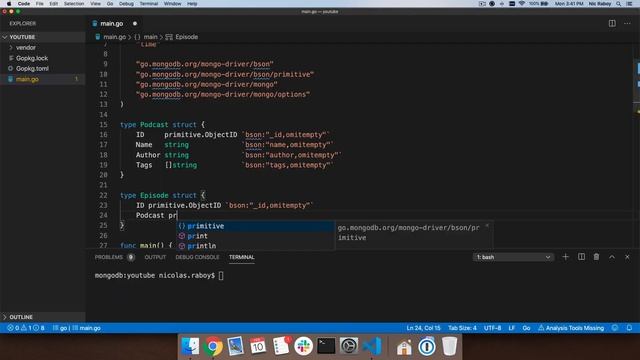Viewport: 640px width, 360px height.
Task: Click errors and warnings status indicator
Action: pos(26,328)
